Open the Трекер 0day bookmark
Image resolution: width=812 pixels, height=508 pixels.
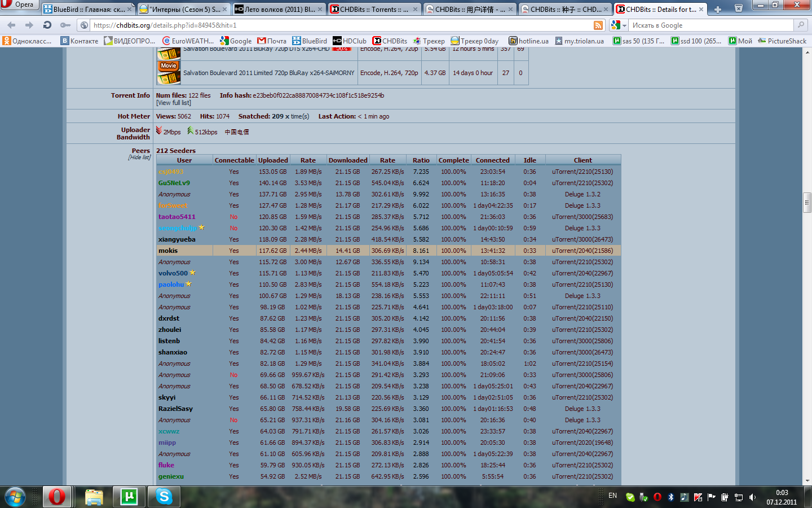pyautogui.click(x=475, y=41)
